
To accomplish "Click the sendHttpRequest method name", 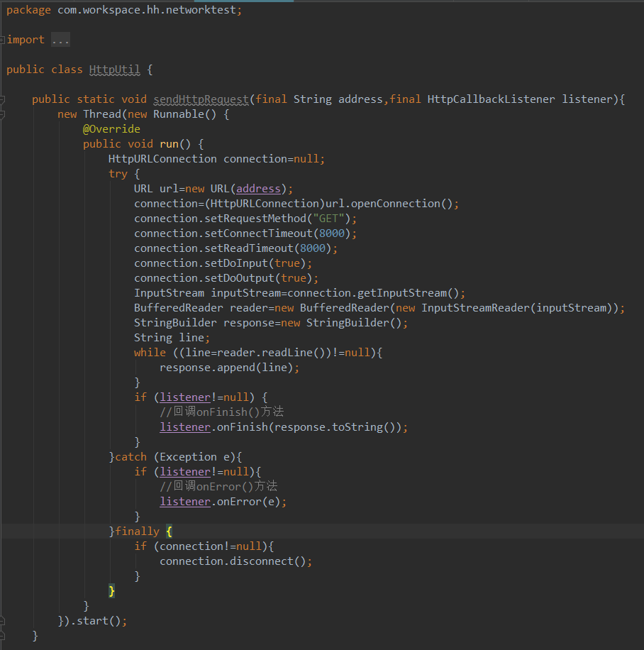I will tap(201, 99).
